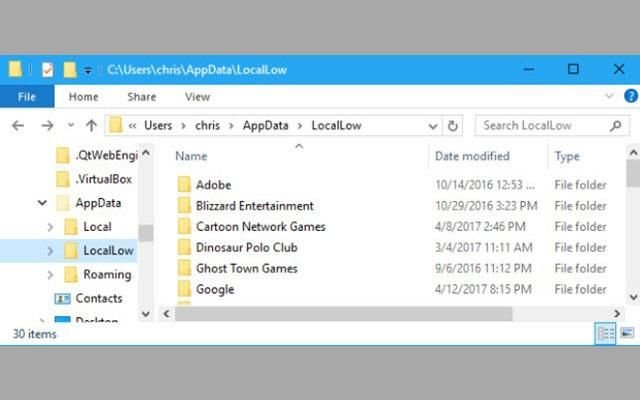
Task: Click the search magnifier icon
Action: tap(616, 126)
